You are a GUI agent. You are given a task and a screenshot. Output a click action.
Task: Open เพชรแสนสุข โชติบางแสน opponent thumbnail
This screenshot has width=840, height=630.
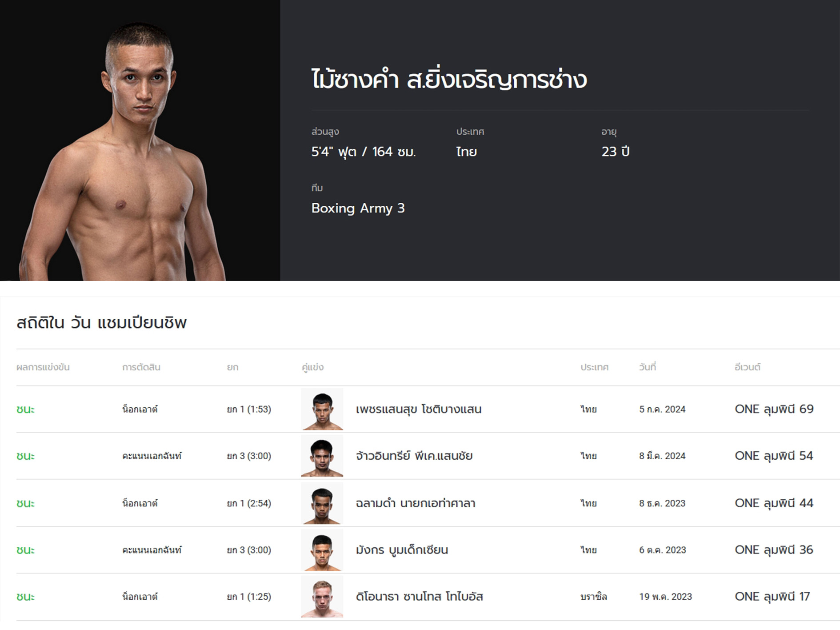point(322,409)
